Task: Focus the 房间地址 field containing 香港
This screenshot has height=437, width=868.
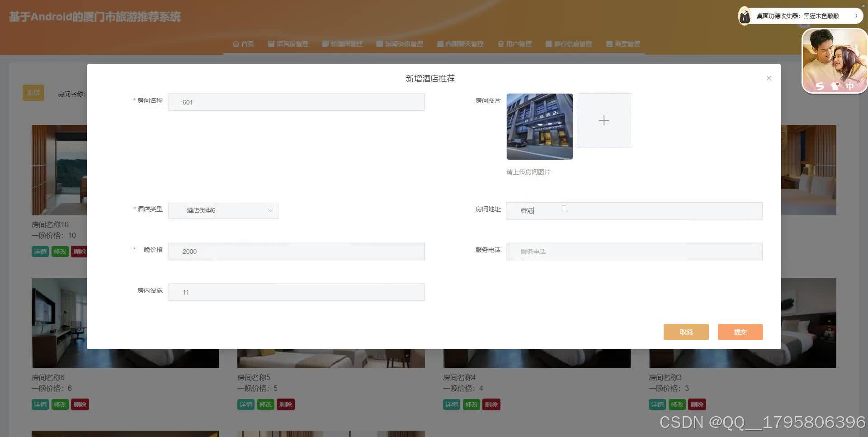Action: point(634,211)
